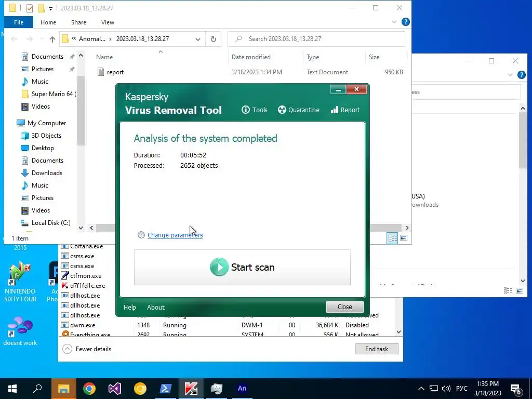The width and height of the screenshot is (532, 399).
Task: Open Adobe Animate from taskbar
Action: click(242, 389)
